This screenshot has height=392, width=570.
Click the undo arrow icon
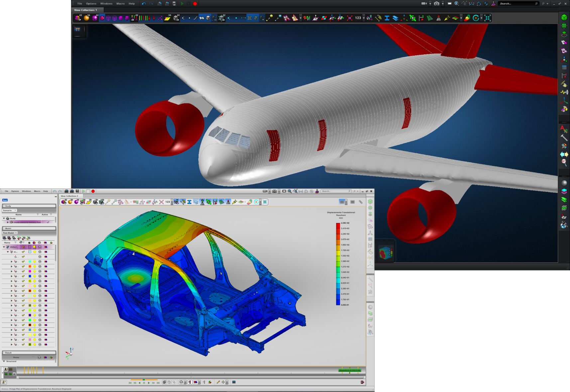[x=144, y=4]
